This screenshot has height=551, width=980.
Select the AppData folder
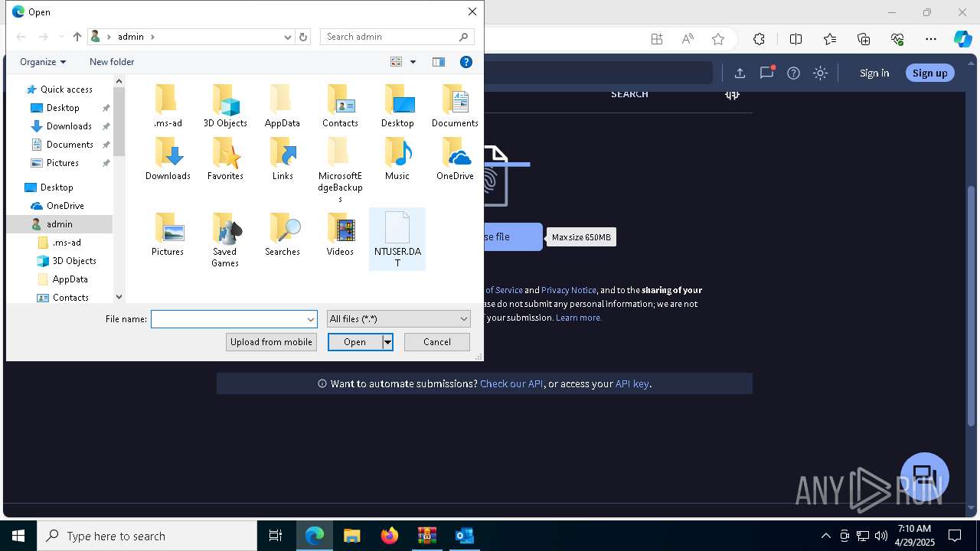click(283, 106)
